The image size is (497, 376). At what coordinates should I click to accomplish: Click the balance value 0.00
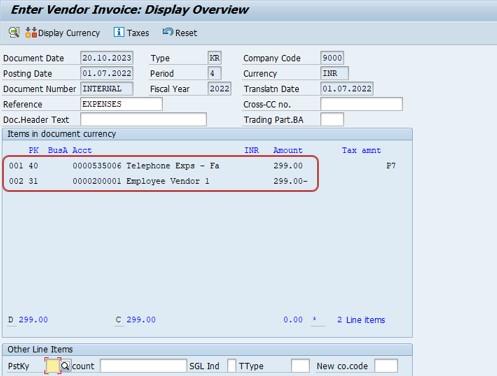[x=293, y=320]
